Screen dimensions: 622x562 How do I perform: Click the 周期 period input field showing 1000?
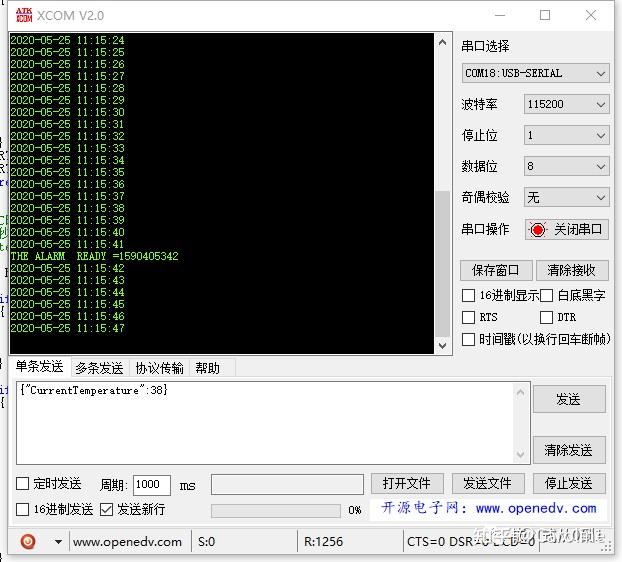(152, 485)
